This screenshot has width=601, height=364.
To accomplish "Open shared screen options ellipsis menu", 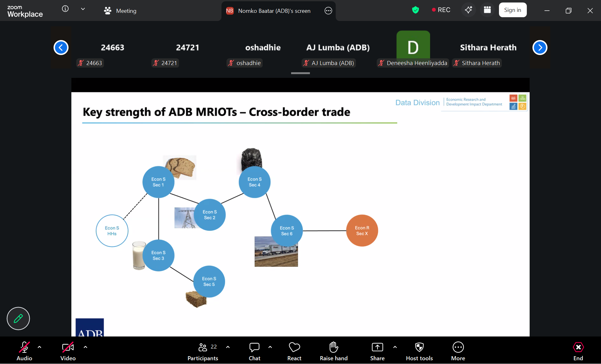I will click(x=328, y=11).
